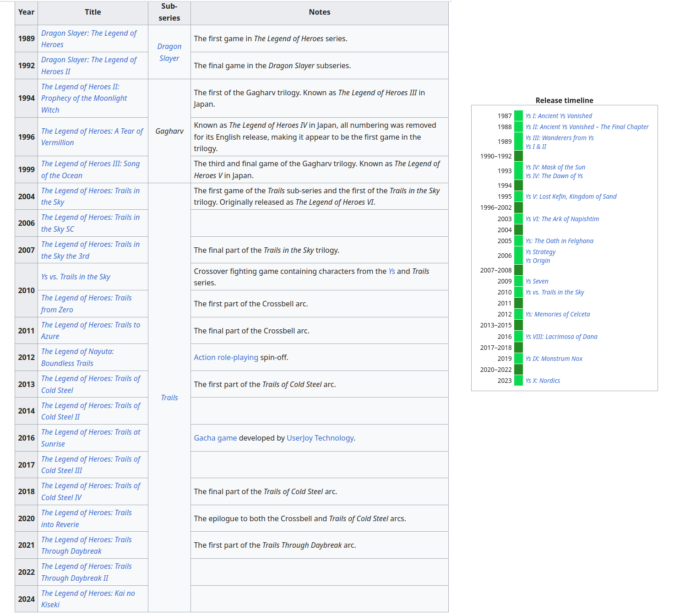
Task: Click the green timeline bar for 2023
Action: 518,381
